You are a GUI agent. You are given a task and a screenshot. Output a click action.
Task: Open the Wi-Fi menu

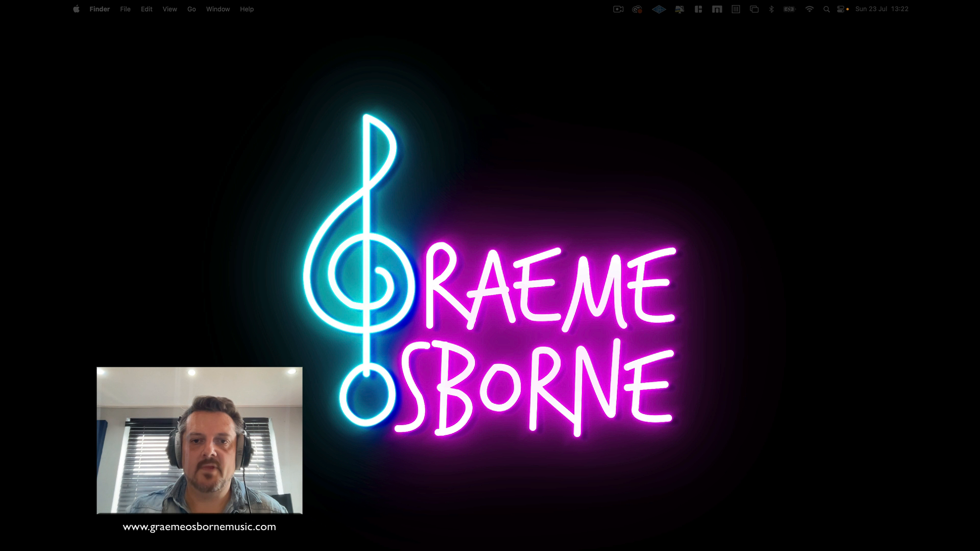(809, 9)
